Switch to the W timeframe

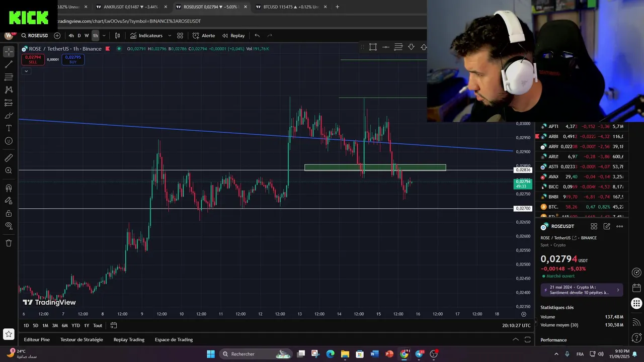tap(87, 36)
